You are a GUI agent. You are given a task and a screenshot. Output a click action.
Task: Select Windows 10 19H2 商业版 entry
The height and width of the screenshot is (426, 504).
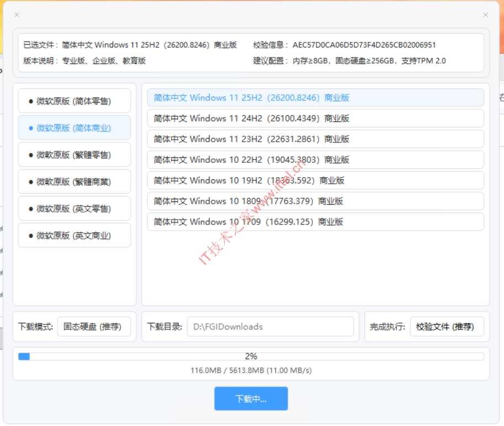click(315, 180)
